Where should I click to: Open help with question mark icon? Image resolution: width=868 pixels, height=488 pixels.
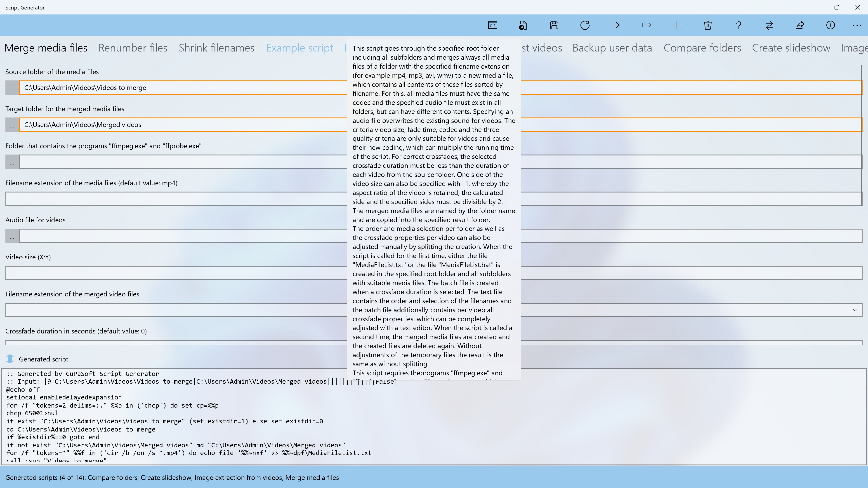point(739,25)
